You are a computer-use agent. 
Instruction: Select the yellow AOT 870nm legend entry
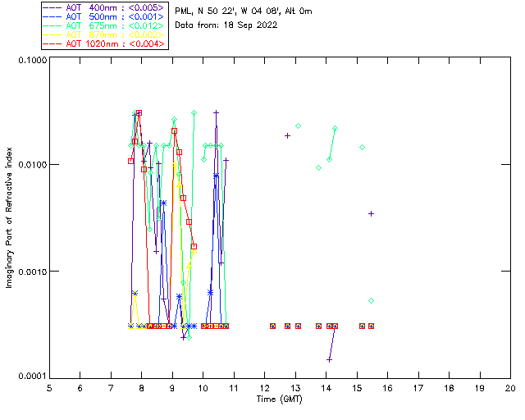105,34
